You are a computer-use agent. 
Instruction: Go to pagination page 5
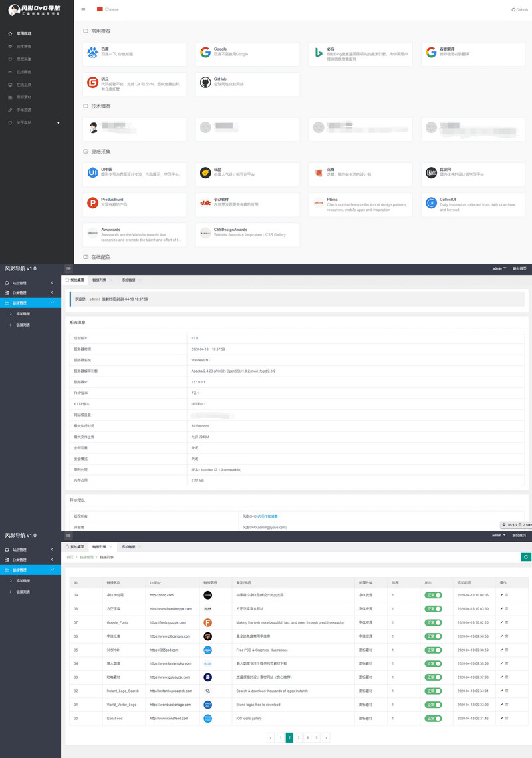pyautogui.click(x=317, y=737)
